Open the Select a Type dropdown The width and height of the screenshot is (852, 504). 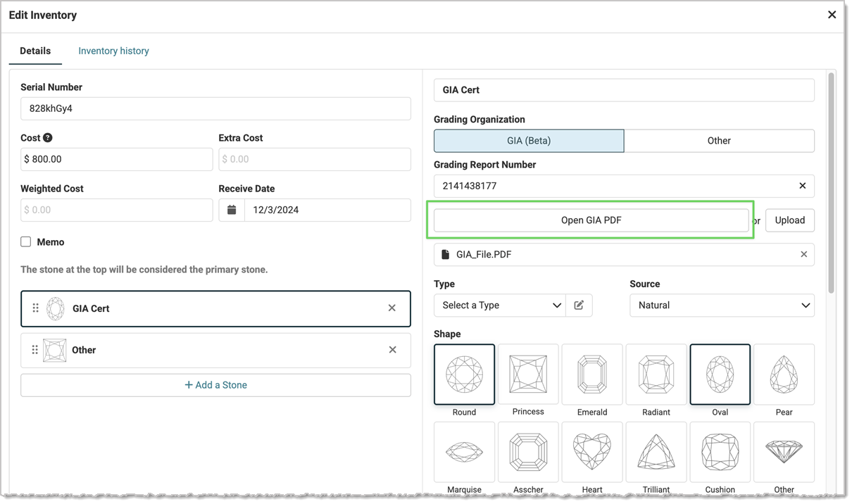[x=500, y=305]
